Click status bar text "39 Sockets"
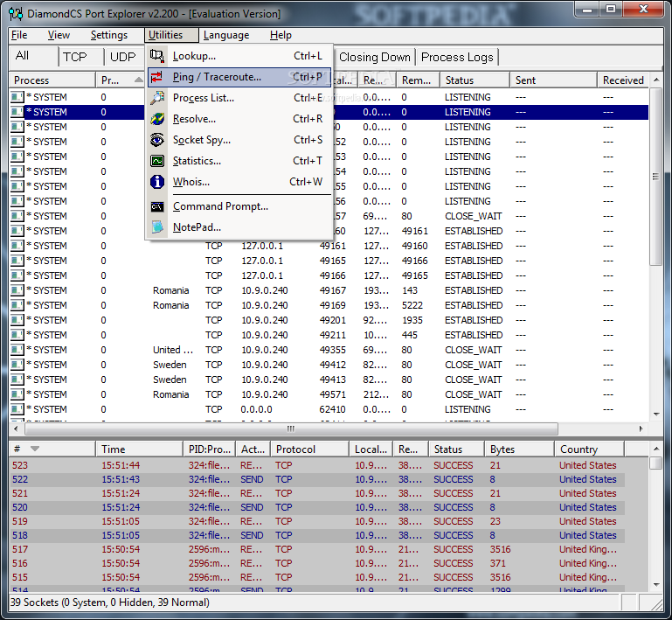The width and height of the screenshot is (672, 620). [34, 603]
